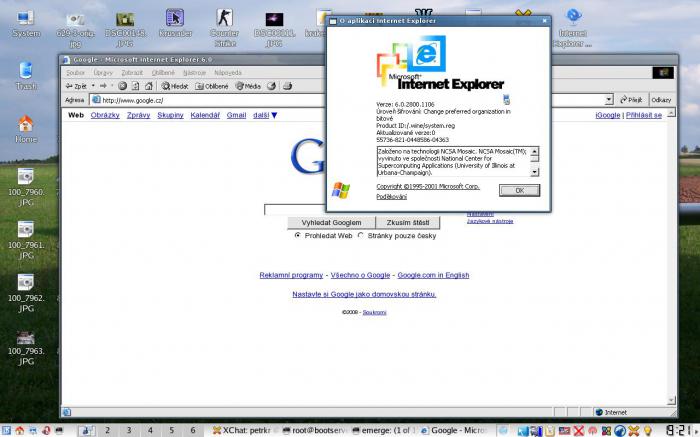The image size is (700, 437).
Task: Click the Refresh page icon in IE toolbar
Action: [x=135, y=86]
